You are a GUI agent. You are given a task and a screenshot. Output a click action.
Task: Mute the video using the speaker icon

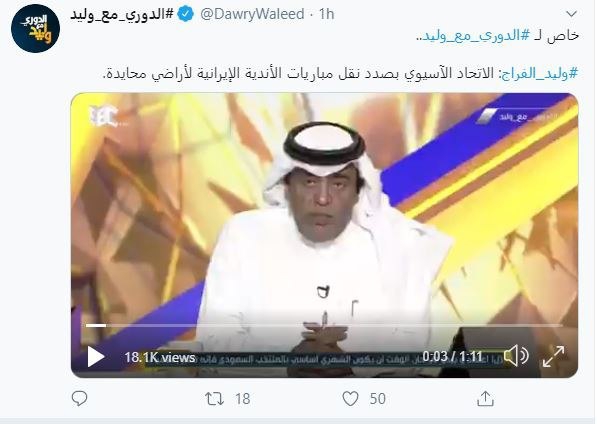(x=516, y=356)
